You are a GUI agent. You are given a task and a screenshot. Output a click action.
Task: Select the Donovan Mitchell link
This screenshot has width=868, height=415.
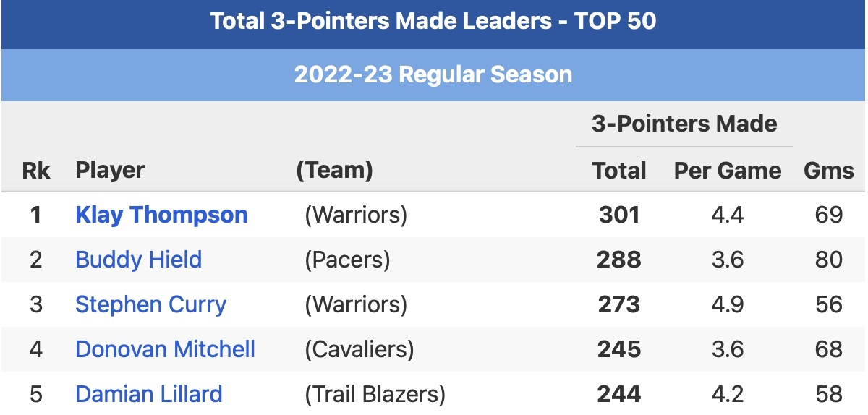[x=165, y=349]
